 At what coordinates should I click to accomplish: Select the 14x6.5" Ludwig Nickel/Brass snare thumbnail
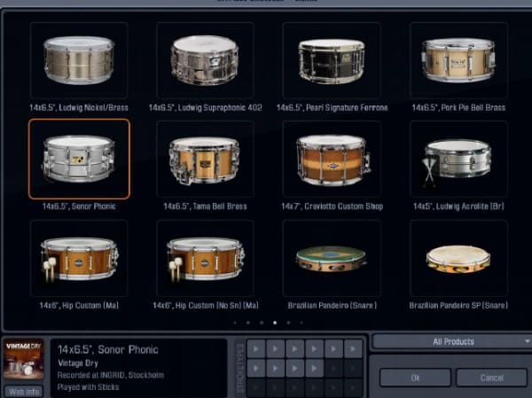tap(79, 60)
